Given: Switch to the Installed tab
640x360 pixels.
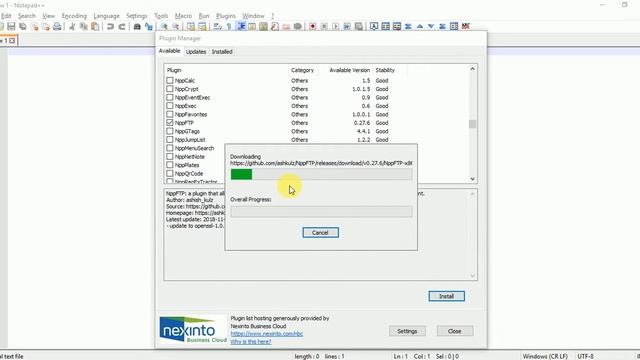Looking at the screenshot, I should tap(222, 52).
